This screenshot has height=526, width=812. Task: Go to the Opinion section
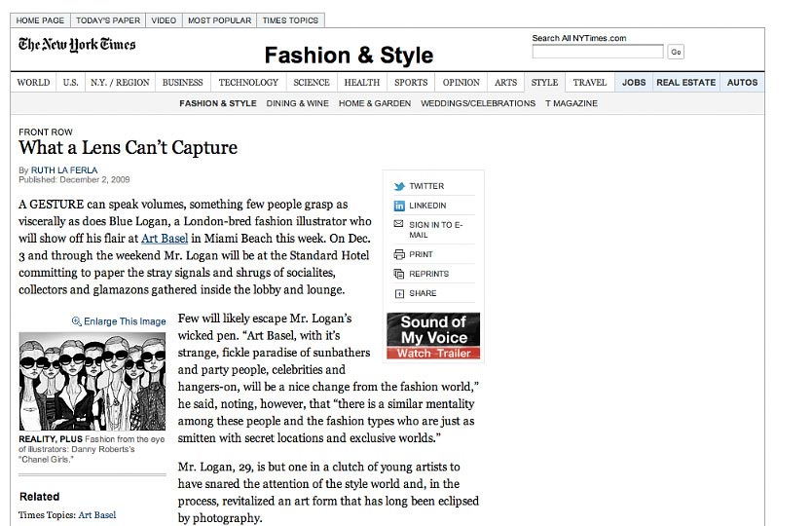[x=461, y=83]
